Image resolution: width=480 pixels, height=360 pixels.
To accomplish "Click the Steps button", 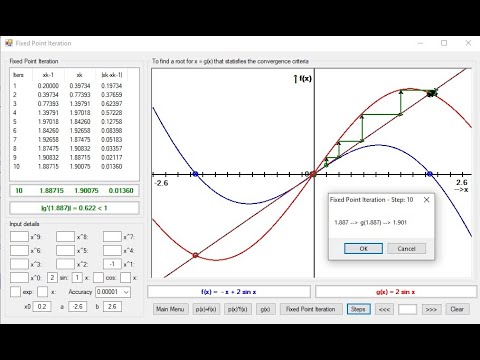I will pyautogui.click(x=358, y=309).
